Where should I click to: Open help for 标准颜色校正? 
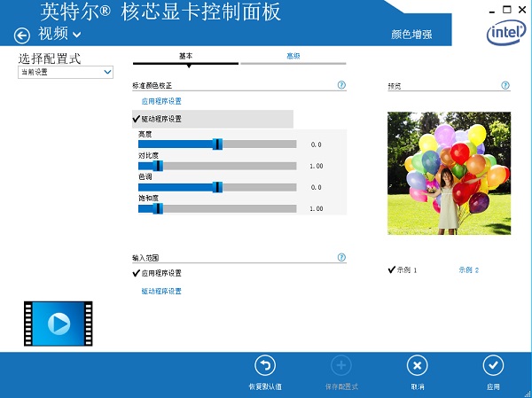(341, 85)
